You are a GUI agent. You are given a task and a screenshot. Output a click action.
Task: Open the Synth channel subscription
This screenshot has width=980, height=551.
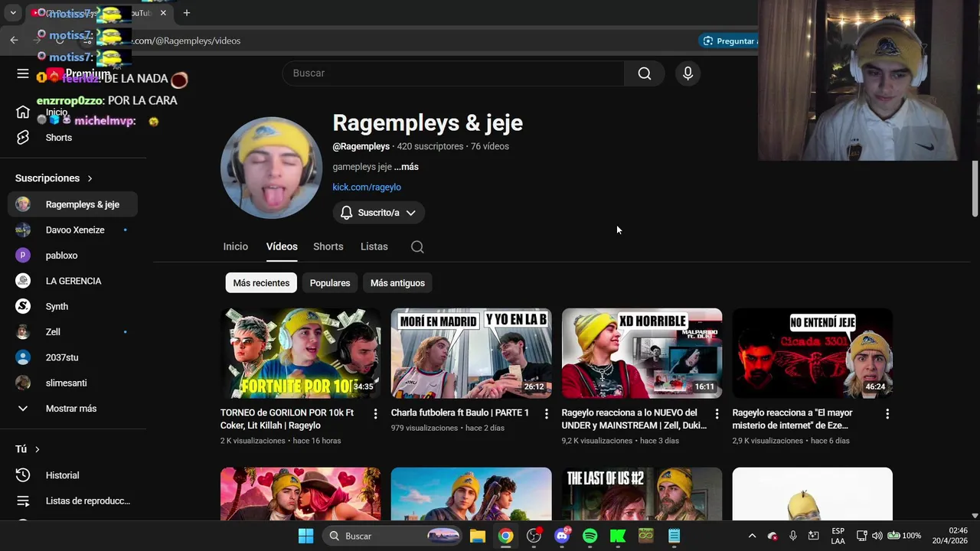73,306
